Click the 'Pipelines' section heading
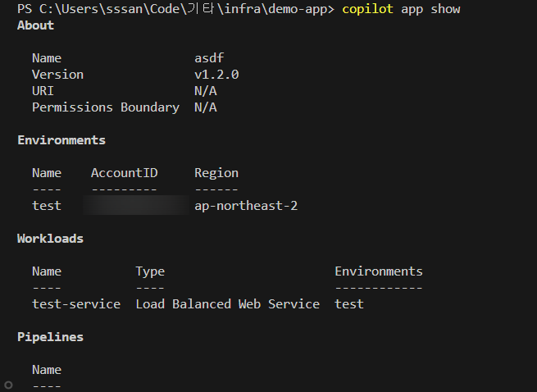This screenshot has width=537, height=392. click(50, 337)
